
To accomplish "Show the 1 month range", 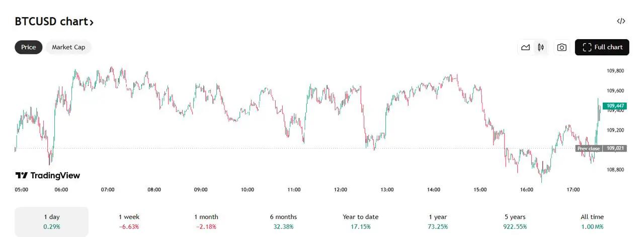I will pyautogui.click(x=206, y=221).
